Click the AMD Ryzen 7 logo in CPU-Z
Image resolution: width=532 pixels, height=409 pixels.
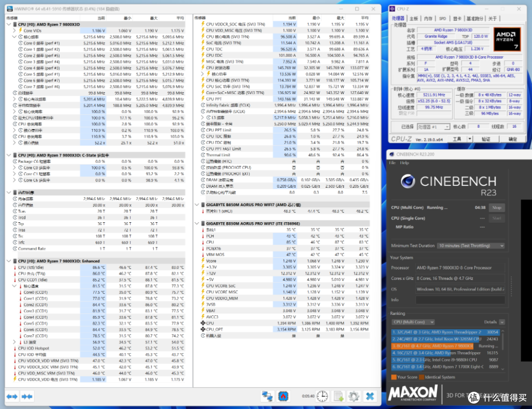click(x=507, y=39)
